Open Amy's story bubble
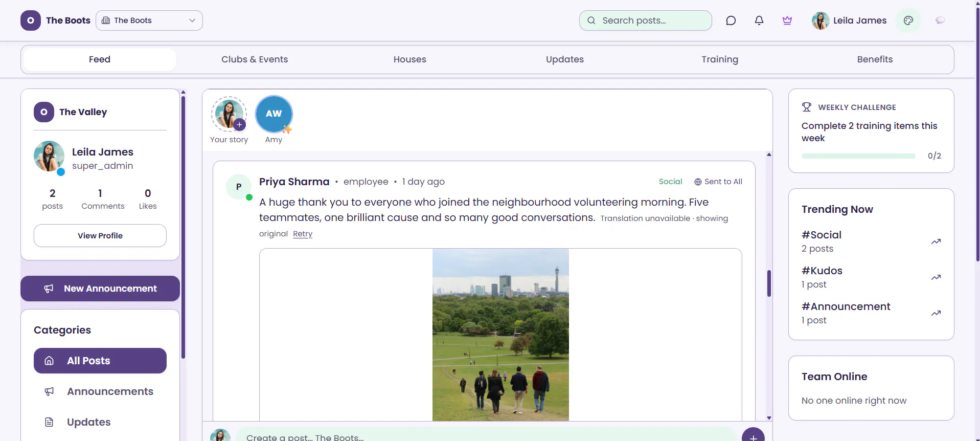The width and height of the screenshot is (980, 441). tap(274, 114)
